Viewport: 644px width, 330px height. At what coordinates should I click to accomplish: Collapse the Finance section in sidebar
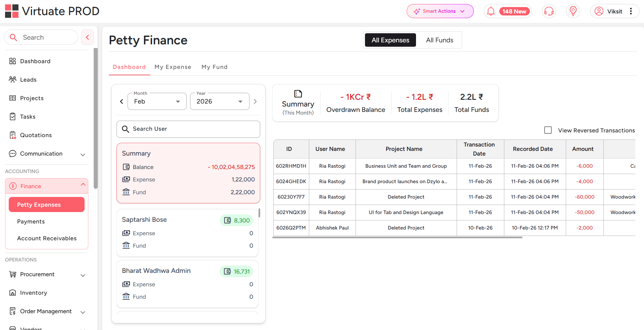pos(83,184)
